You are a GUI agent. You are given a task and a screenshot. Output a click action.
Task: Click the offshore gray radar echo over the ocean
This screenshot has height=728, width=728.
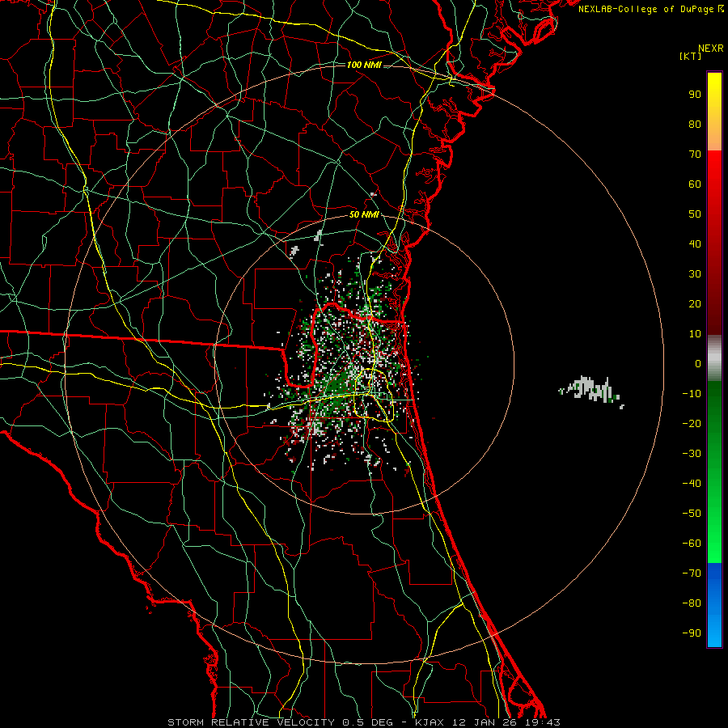[590, 390]
